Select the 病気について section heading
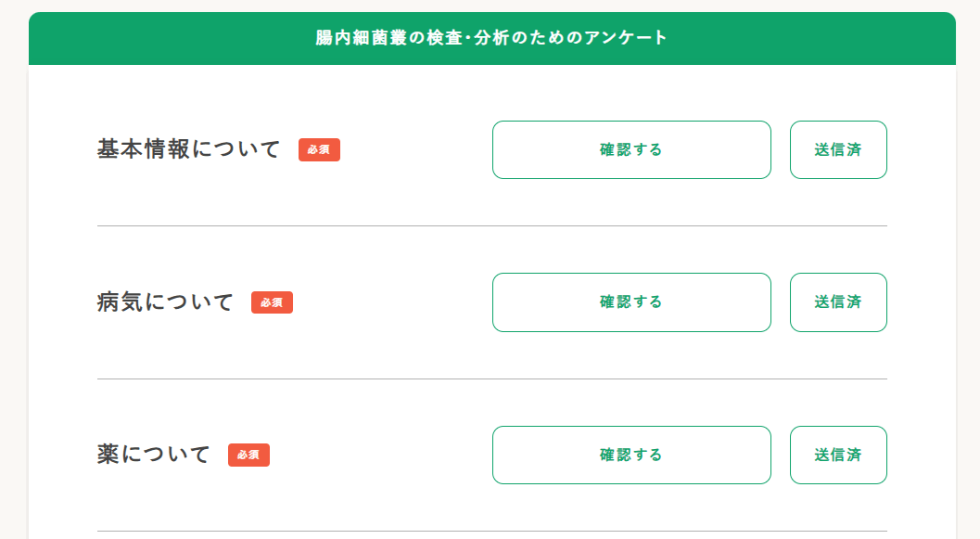Image resolution: width=980 pixels, height=539 pixels. [164, 301]
